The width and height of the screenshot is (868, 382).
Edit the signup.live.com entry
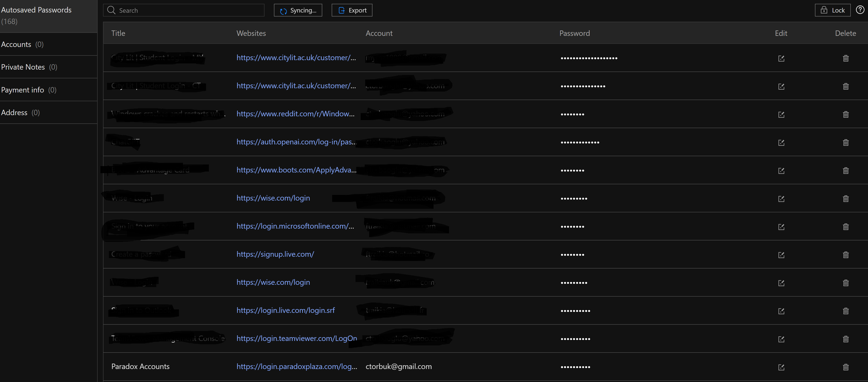[781, 255]
